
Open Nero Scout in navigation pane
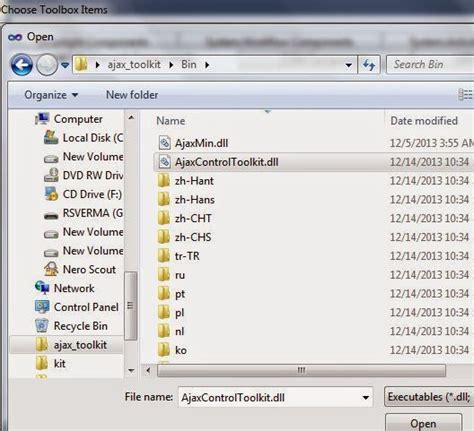89,269
